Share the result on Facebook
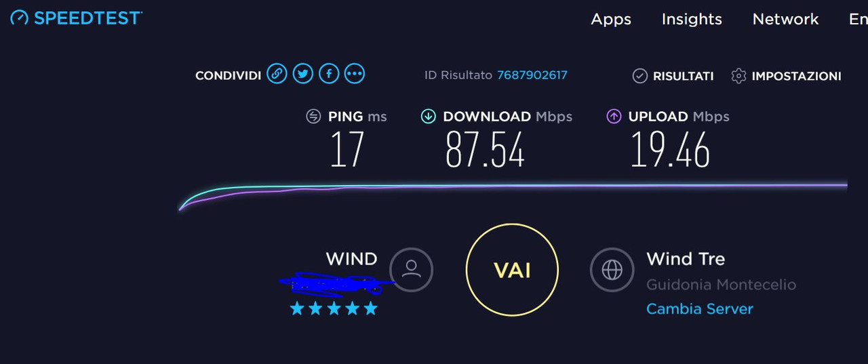The image size is (868, 364). [329, 73]
